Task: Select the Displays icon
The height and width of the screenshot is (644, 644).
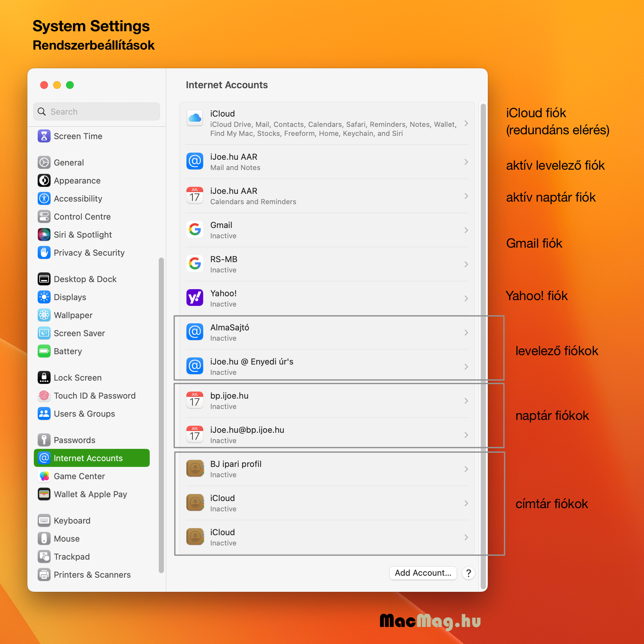Action: tap(44, 297)
